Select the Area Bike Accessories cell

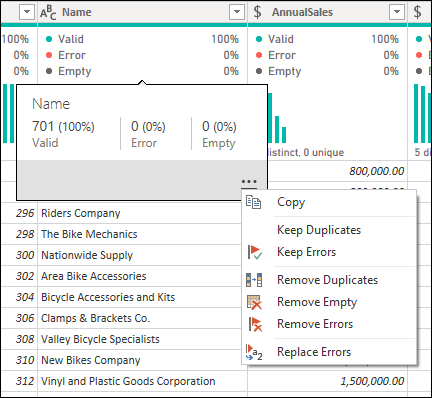pos(140,276)
